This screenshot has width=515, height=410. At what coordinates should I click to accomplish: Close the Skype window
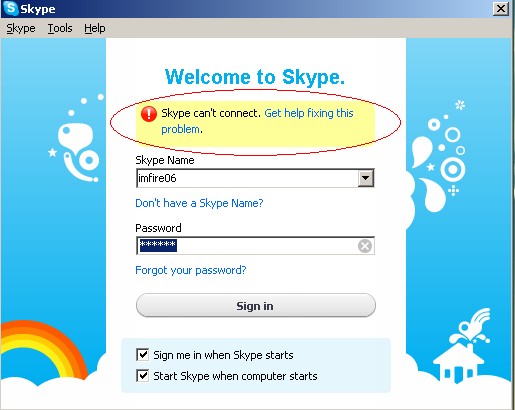pos(500,9)
